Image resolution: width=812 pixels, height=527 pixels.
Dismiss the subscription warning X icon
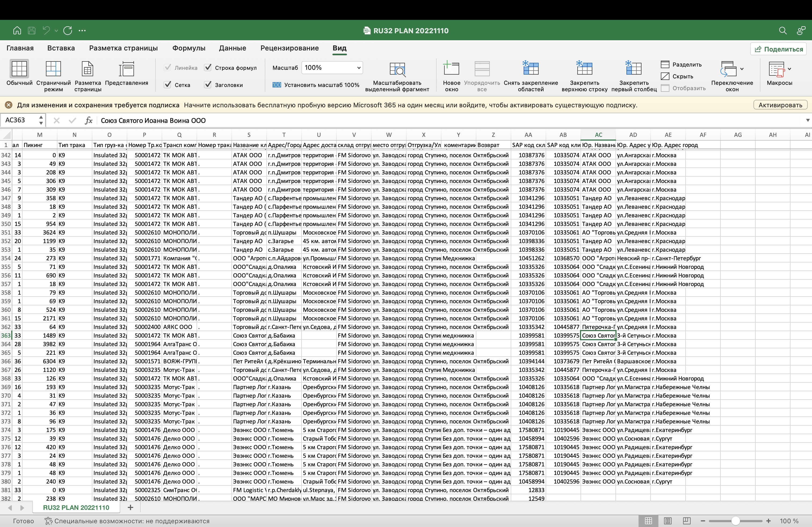[9, 105]
